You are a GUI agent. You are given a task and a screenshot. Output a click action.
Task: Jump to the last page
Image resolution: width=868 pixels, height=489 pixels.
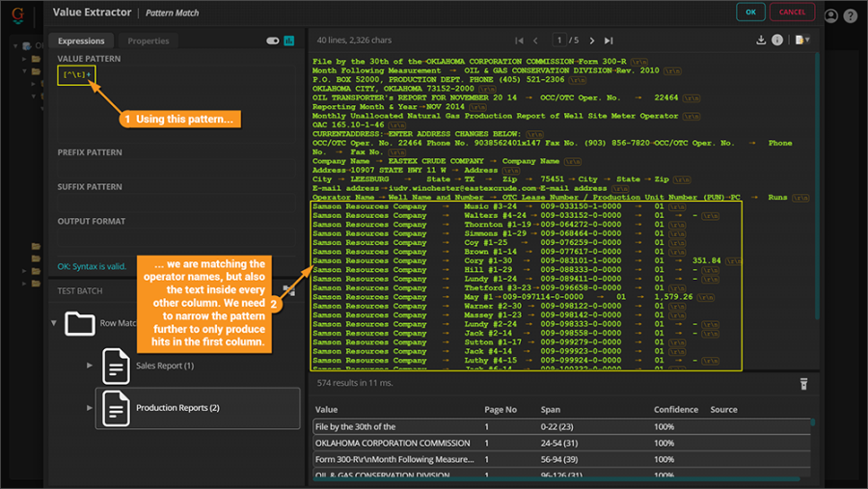click(609, 41)
